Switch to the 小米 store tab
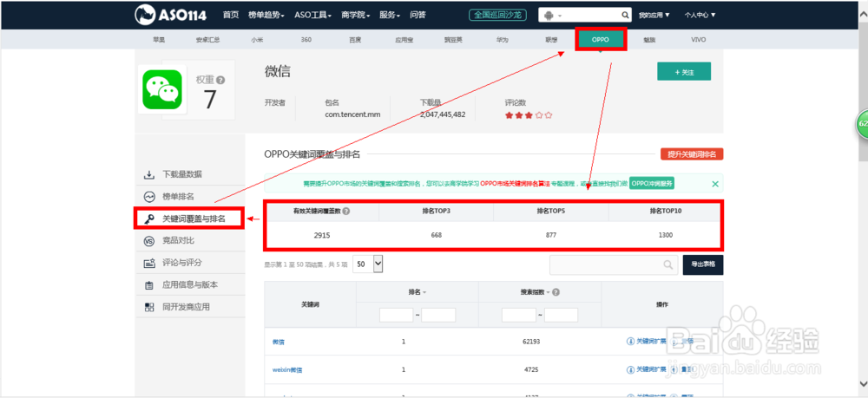 click(x=257, y=40)
